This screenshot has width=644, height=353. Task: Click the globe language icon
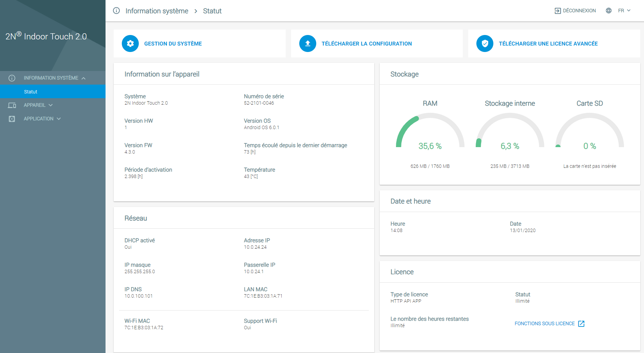point(609,11)
